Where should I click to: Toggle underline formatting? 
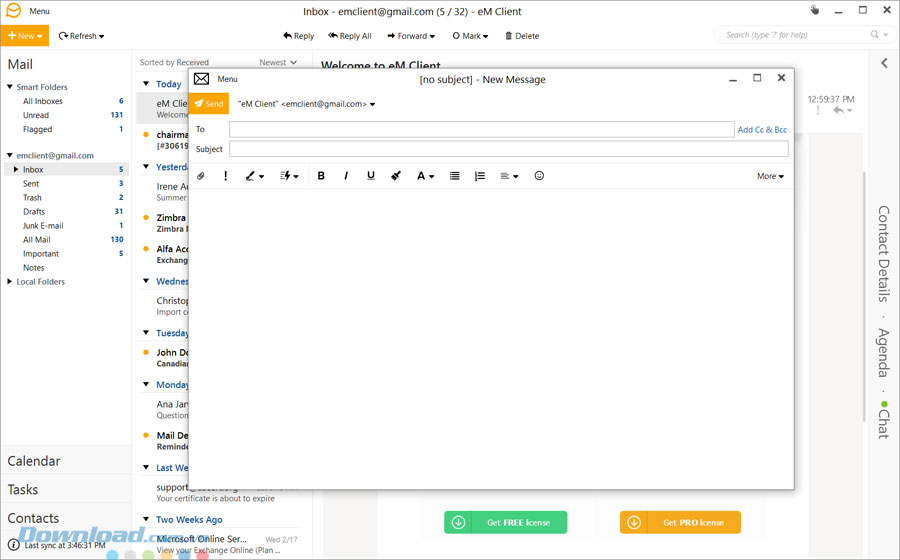pos(371,176)
